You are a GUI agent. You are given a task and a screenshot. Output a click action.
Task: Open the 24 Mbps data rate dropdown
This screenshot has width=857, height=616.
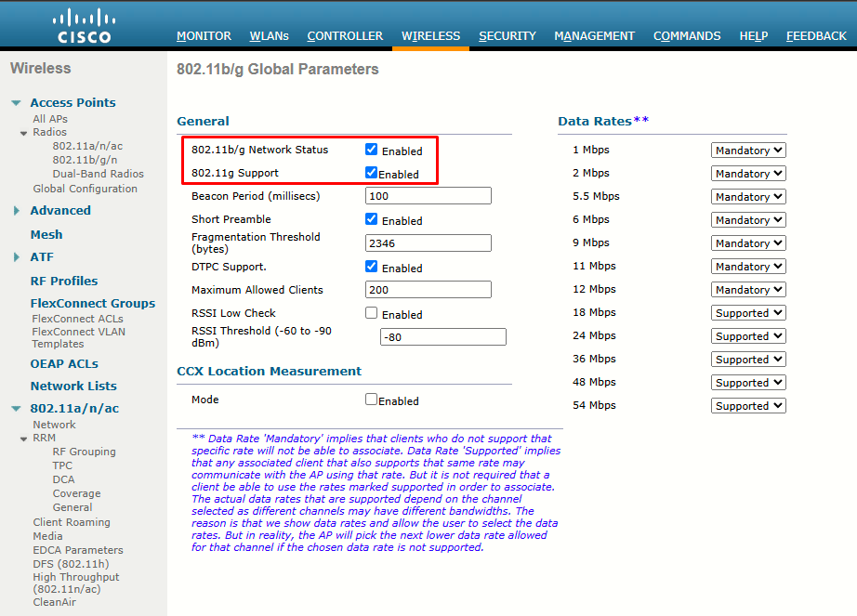pyautogui.click(x=748, y=335)
